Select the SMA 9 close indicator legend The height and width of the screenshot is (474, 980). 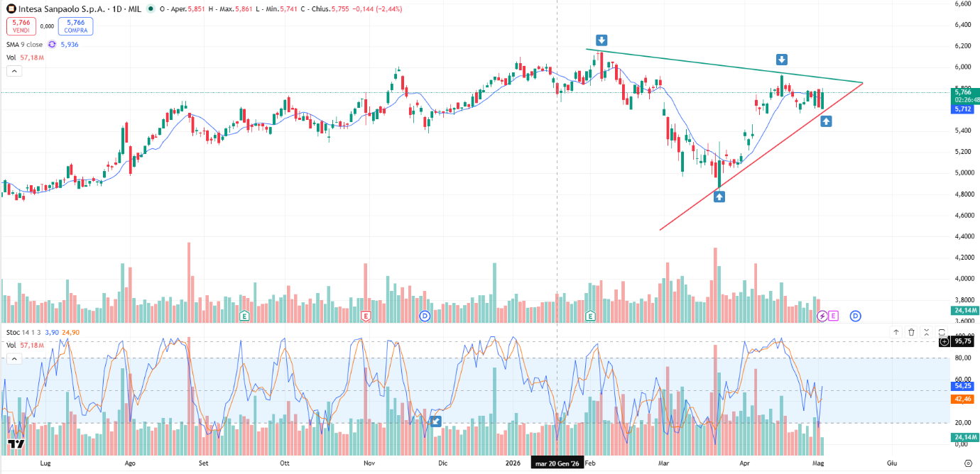coord(25,44)
